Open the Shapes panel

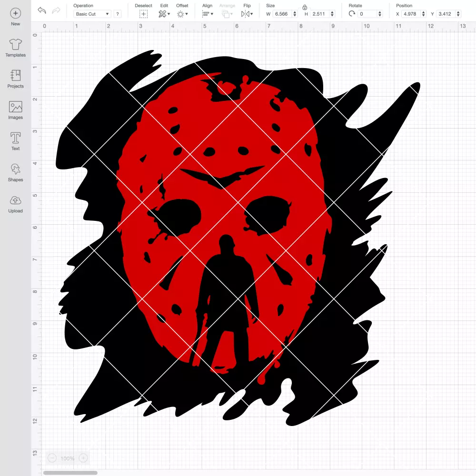(x=16, y=173)
